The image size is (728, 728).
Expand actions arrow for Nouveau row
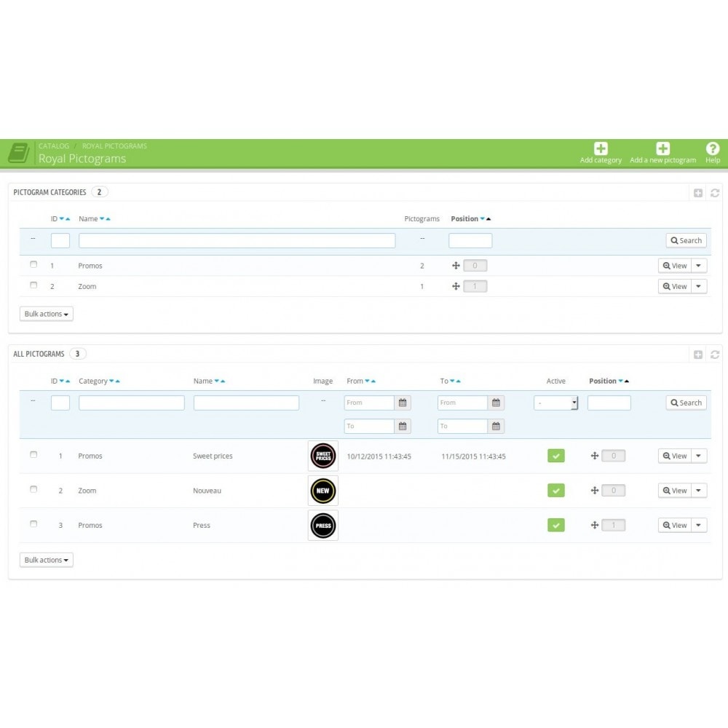[x=699, y=490]
